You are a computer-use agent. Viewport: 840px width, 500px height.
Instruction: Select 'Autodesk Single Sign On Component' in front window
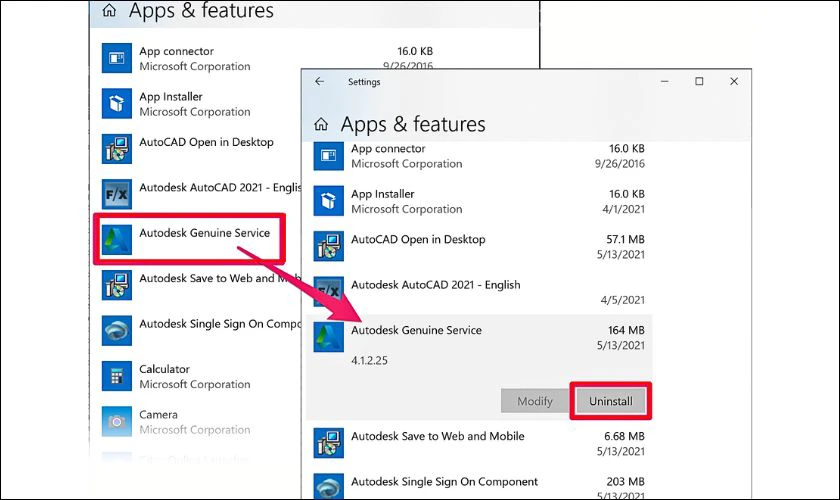(x=445, y=482)
